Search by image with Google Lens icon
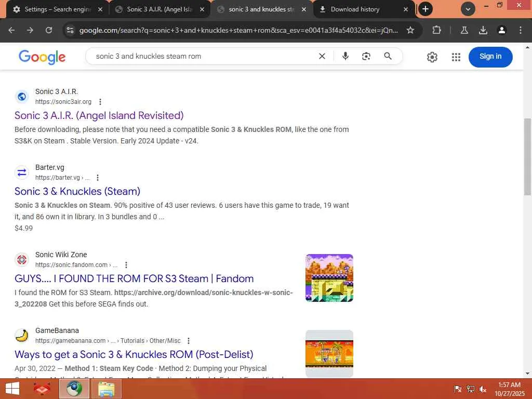This screenshot has height=399, width=532. coord(366,56)
